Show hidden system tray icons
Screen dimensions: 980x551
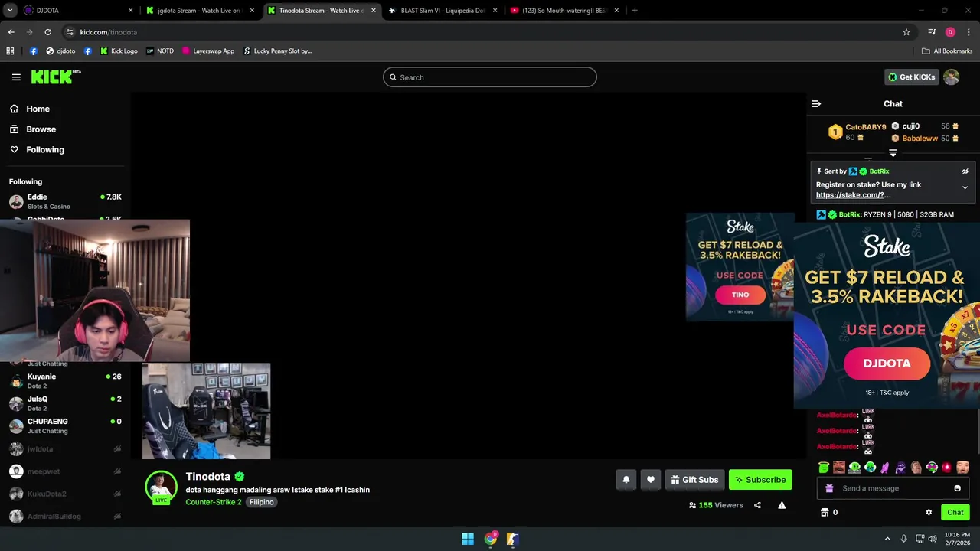click(887, 539)
